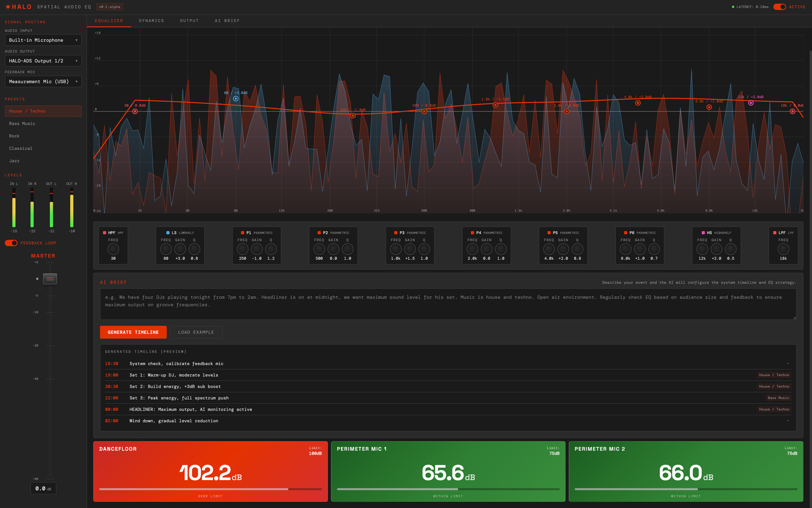
Task: Click the P3 gain knob showing +1.5
Action: [x=410, y=249]
